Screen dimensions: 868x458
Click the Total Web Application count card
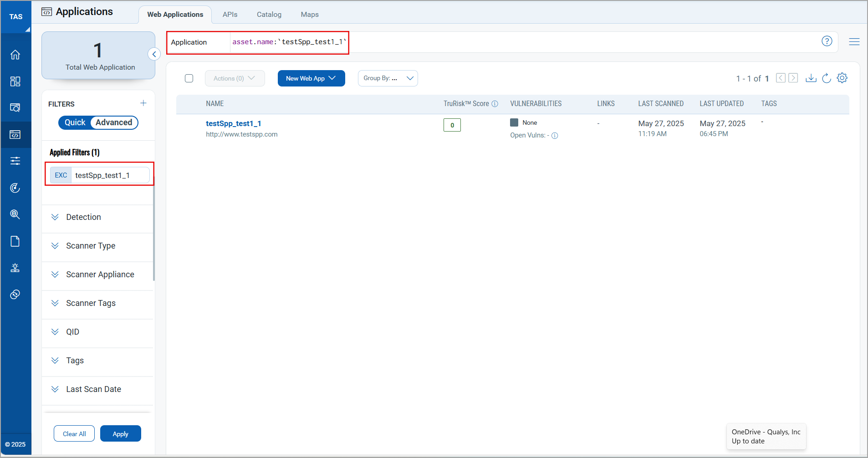98,56
